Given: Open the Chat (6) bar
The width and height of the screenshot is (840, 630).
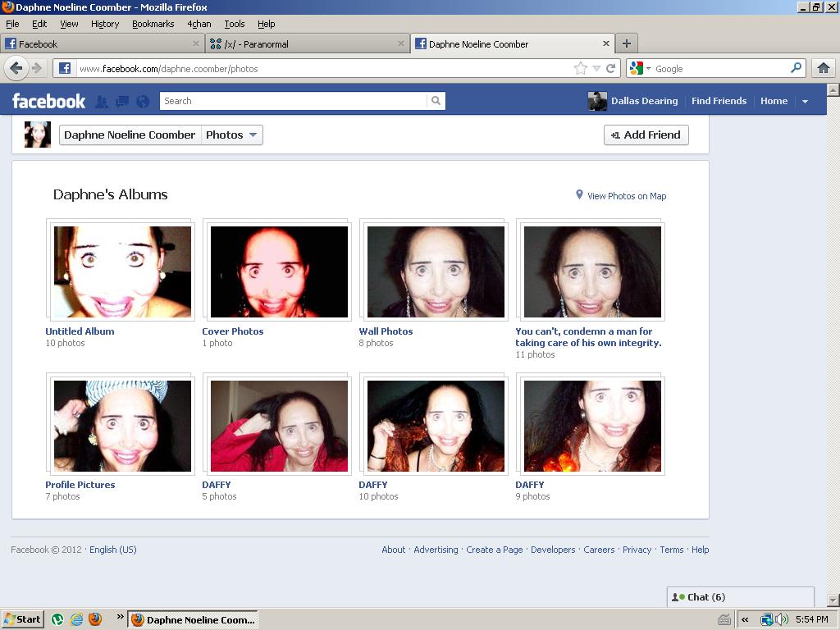Looking at the screenshot, I should point(741,597).
